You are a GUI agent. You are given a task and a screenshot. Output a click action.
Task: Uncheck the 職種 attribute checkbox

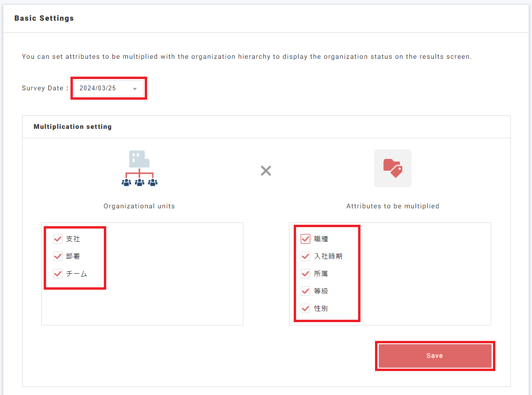[x=305, y=239]
